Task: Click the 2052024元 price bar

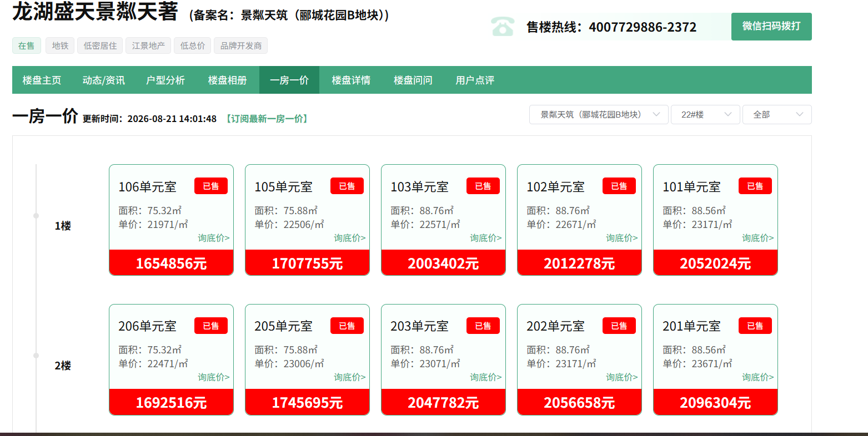Action: 716,262
